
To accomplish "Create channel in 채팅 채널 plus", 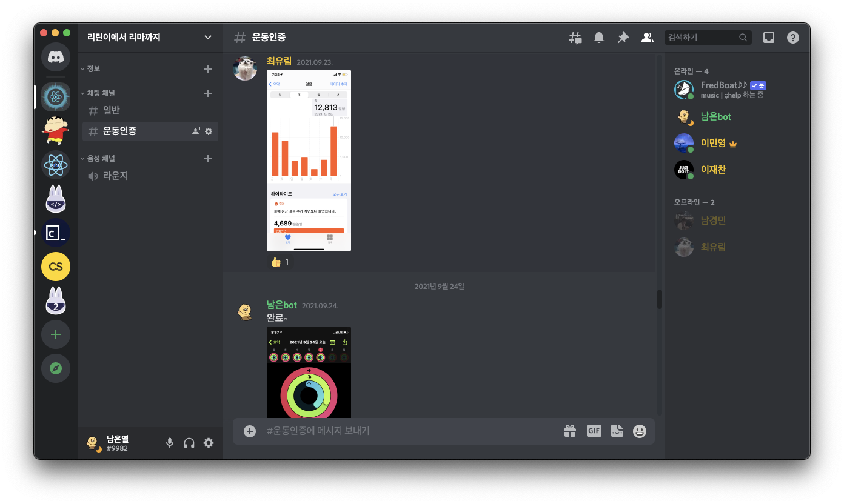I will point(208,93).
